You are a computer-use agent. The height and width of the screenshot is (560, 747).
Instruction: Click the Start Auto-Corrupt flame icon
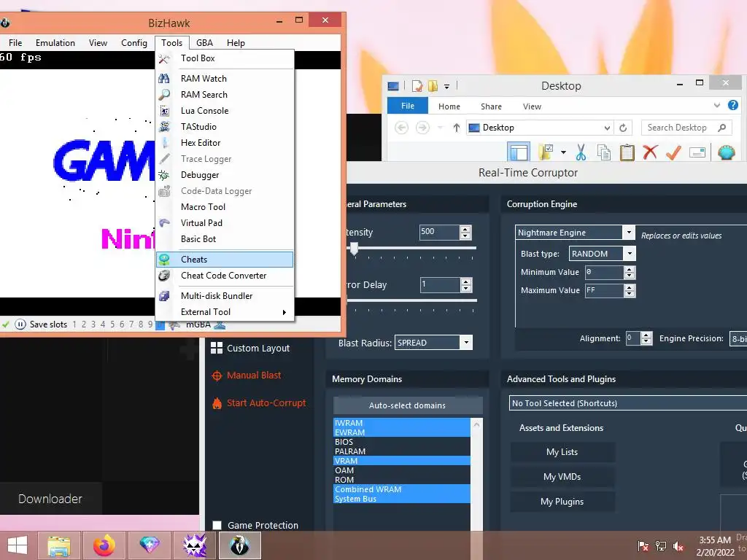pyautogui.click(x=217, y=403)
